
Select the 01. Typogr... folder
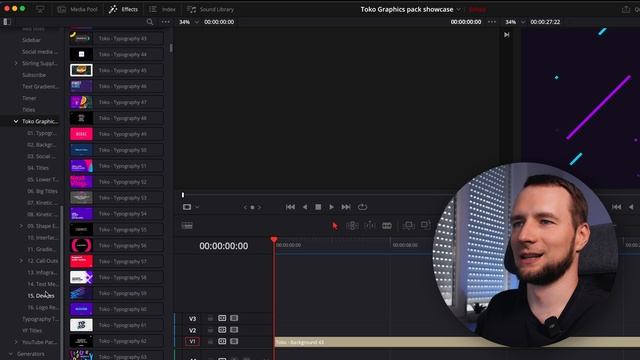click(41, 133)
